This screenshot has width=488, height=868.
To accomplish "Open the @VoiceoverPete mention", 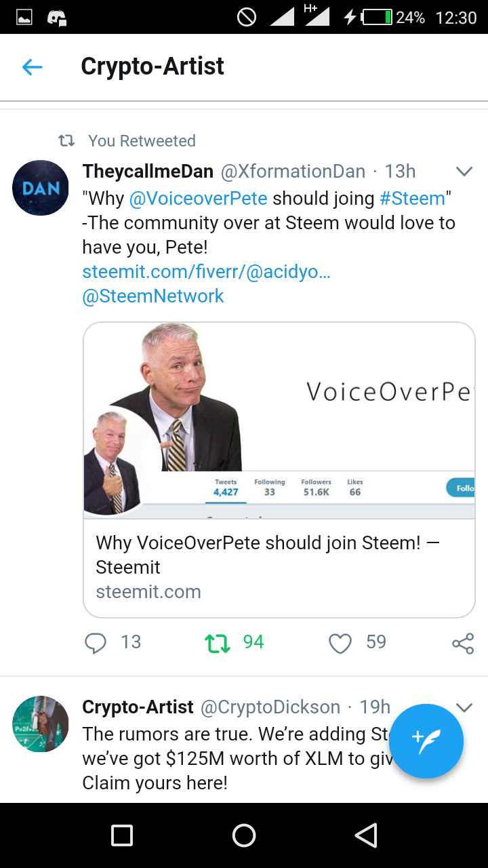I will coord(199,198).
